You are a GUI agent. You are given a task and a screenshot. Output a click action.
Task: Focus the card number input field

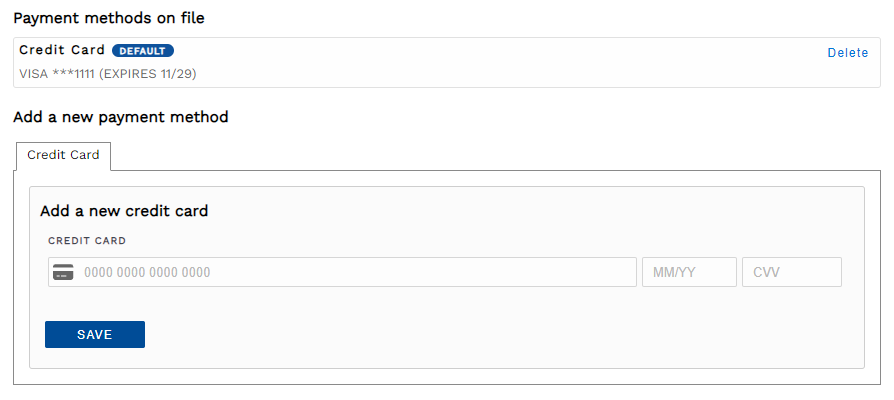(350, 272)
